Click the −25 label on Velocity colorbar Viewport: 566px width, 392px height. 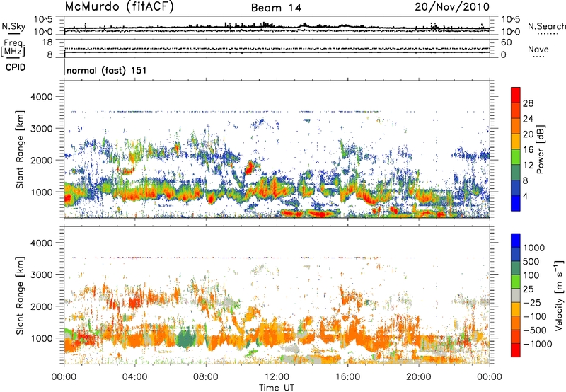tap(532, 302)
